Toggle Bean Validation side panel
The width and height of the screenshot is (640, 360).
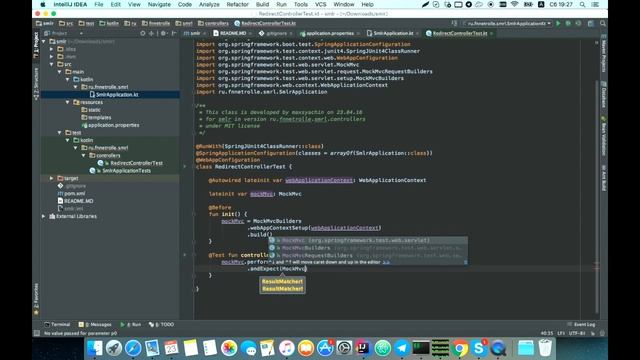click(x=603, y=136)
